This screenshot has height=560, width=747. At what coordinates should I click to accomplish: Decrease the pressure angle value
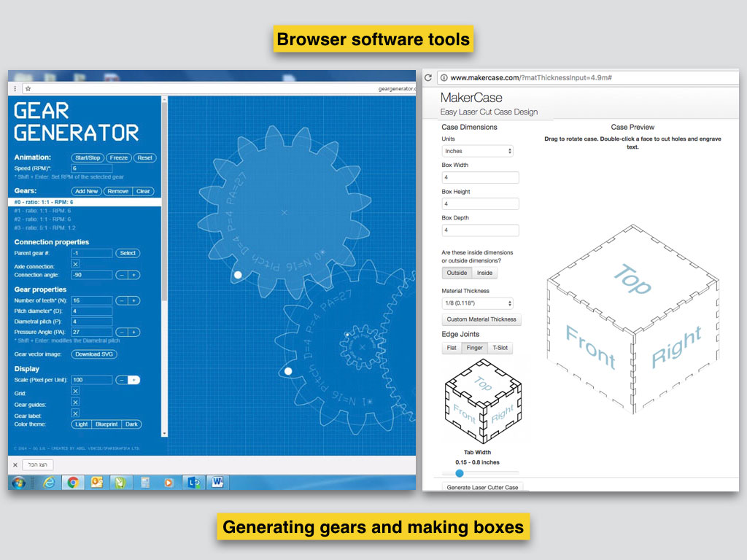[x=122, y=332]
